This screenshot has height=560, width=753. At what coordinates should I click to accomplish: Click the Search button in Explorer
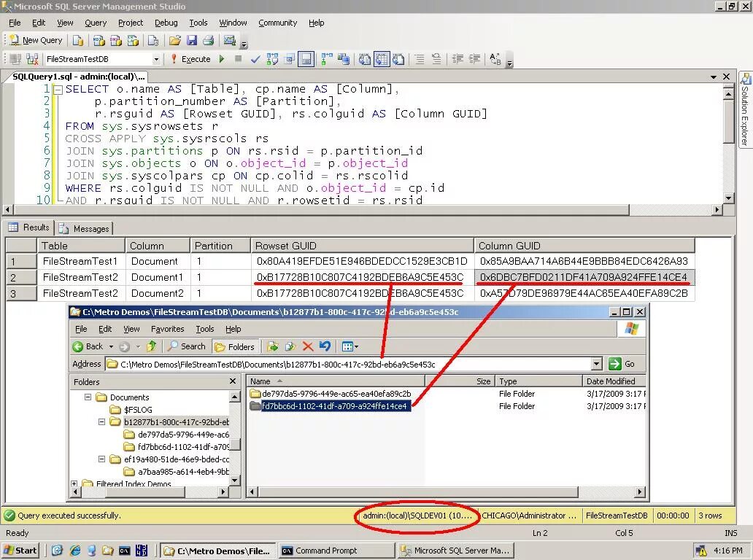(x=186, y=346)
